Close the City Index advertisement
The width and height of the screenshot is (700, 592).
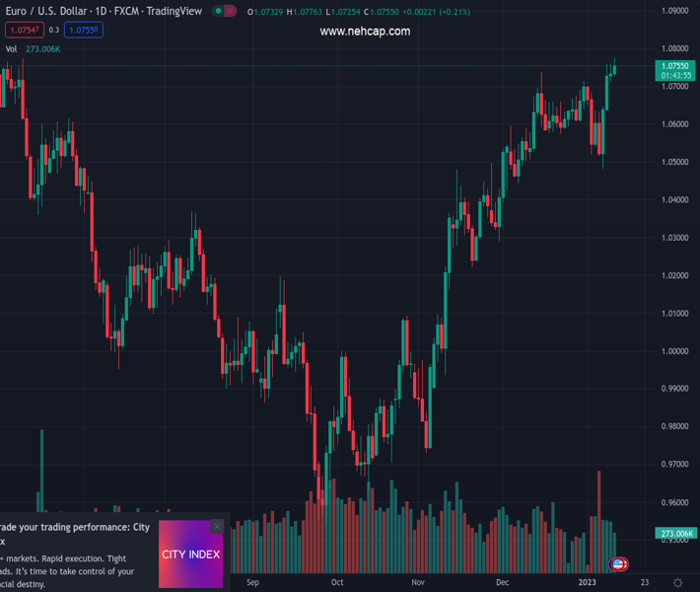217,527
